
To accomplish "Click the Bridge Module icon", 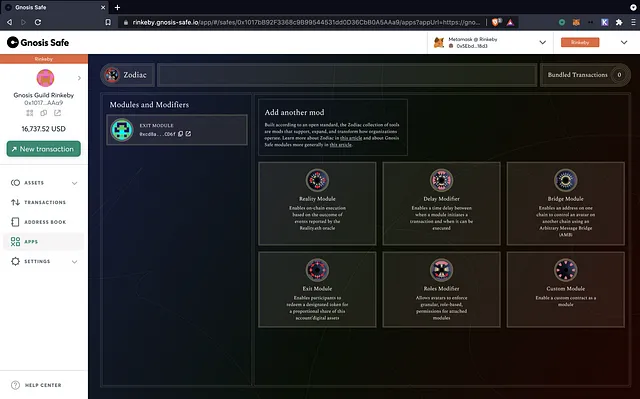I will coord(565,180).
